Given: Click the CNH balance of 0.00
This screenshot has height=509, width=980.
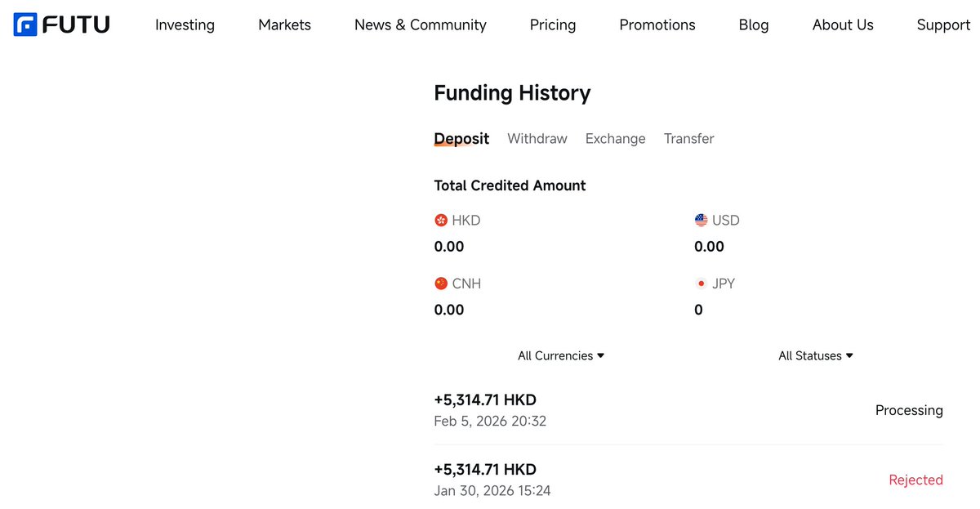Looking at the screenshot, I should (x=448, y=310).
